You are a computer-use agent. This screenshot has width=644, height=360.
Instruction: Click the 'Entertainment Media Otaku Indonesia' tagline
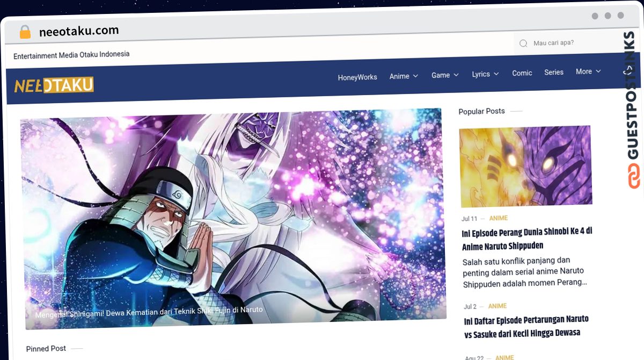pos(71,55)
